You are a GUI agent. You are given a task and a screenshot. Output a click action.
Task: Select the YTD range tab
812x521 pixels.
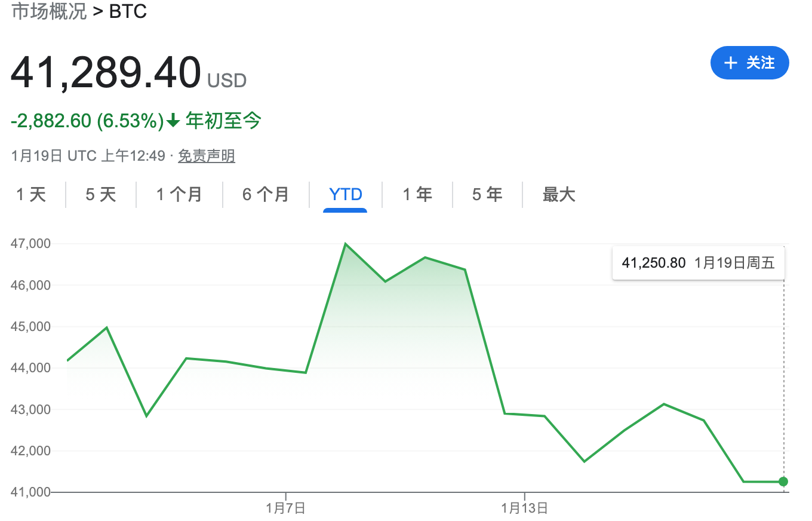click(346, 195)
